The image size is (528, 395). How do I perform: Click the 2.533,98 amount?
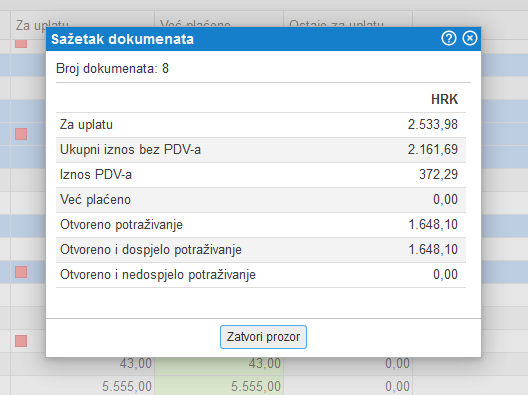point(433,125)
